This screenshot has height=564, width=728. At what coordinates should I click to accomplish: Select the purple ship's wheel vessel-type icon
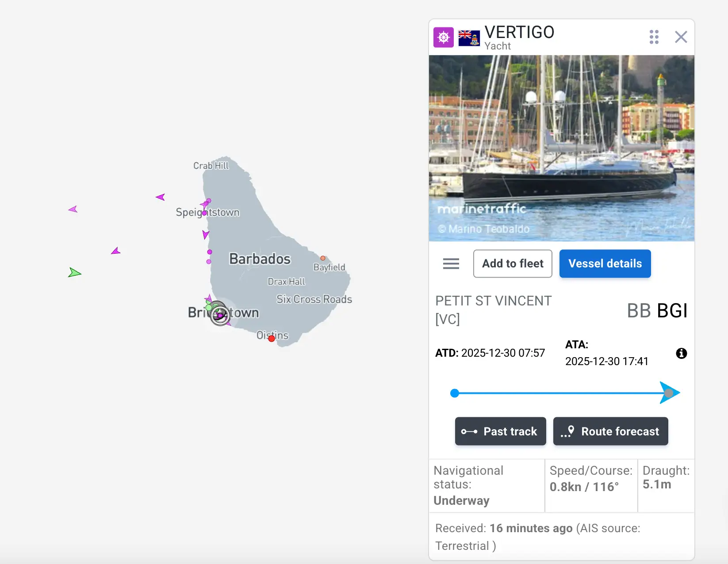443,37
